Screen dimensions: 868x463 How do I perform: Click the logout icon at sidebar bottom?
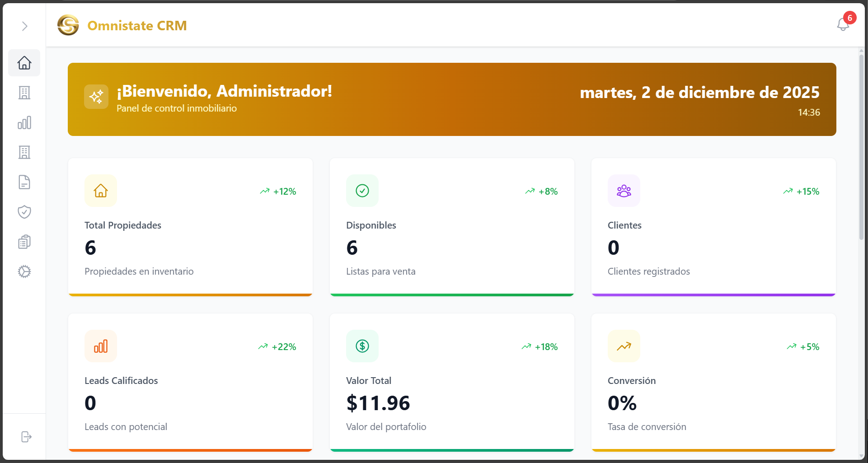(26, 437)
